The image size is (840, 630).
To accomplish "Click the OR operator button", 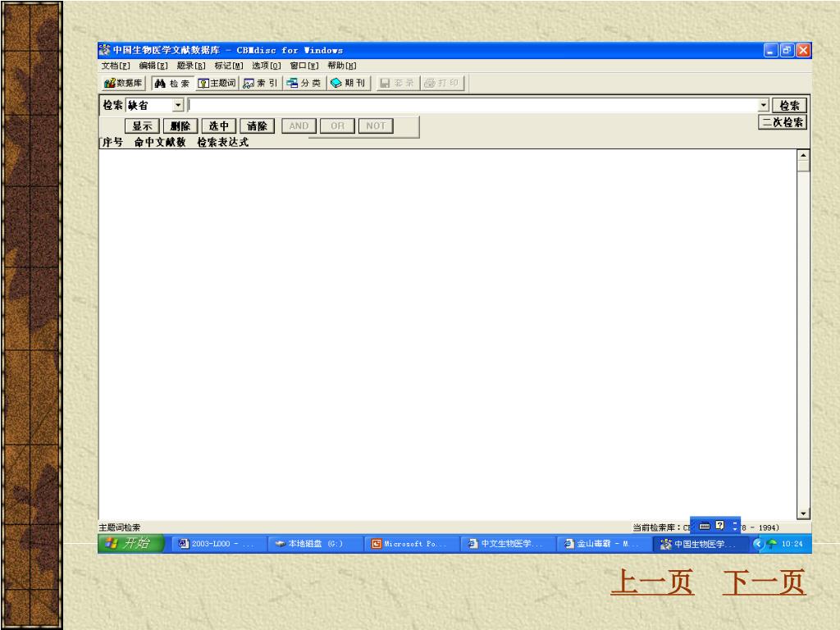I will [x=337, y=126].
